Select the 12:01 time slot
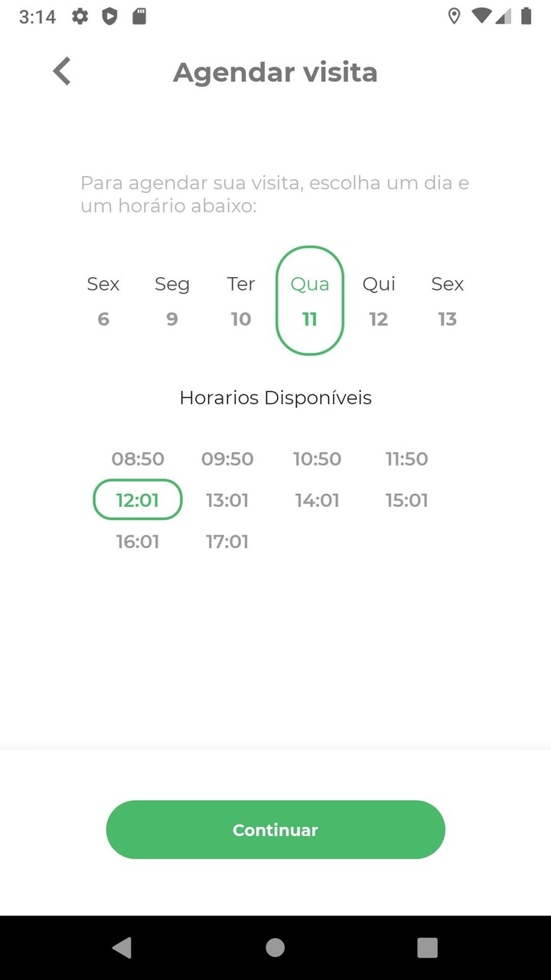Image resolution: width=551 pixels, height=980 pixels. [138, 500]
